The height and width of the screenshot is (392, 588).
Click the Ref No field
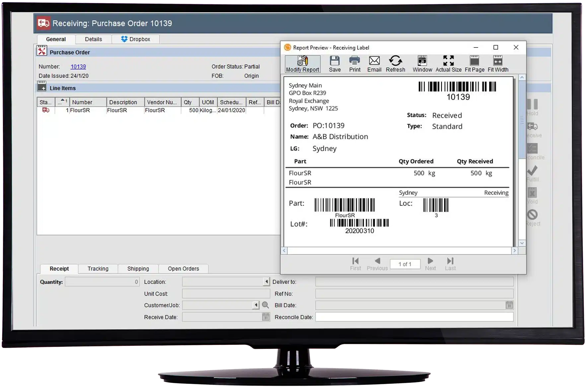414,294
